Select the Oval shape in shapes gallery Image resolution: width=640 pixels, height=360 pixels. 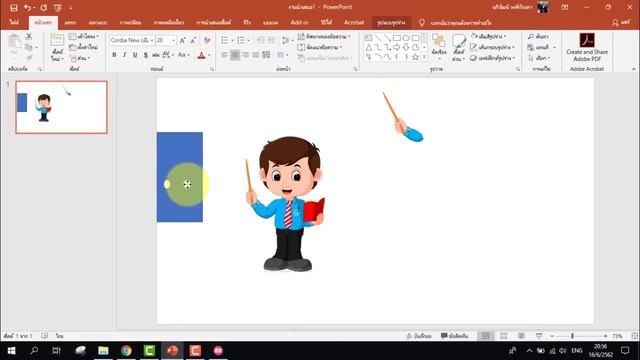tap(406, 38)
